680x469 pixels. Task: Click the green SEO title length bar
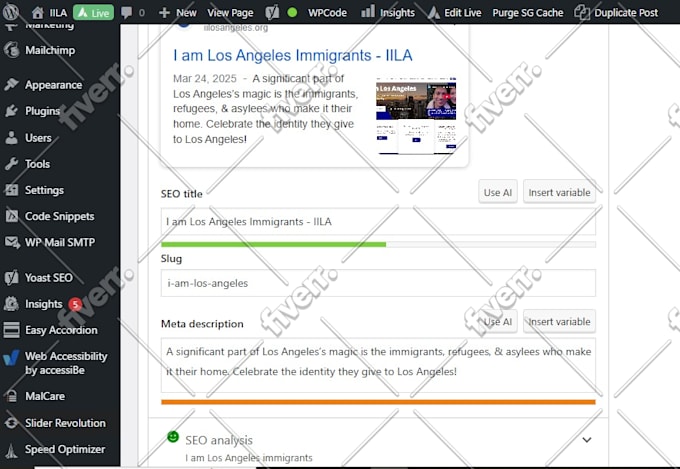click(x=274, y=245)
